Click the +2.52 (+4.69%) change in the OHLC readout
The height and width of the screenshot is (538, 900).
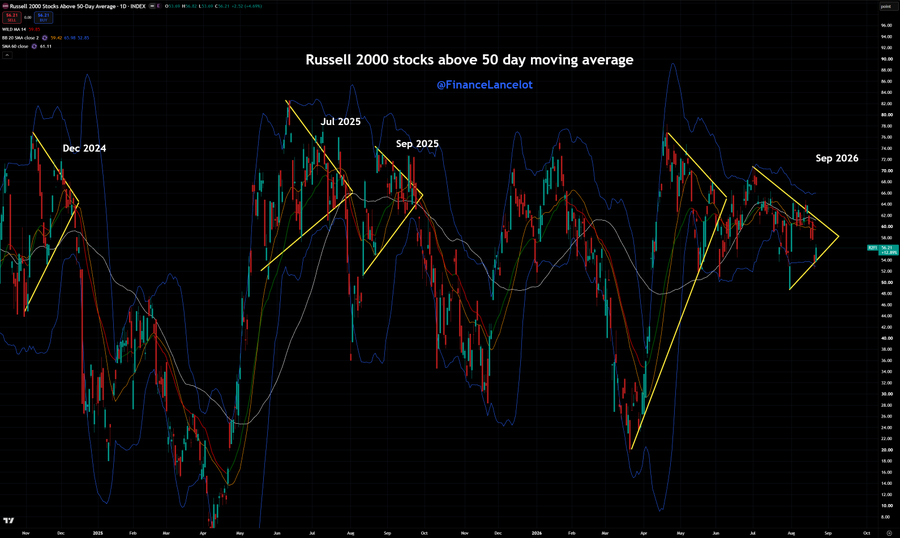pos(247,6)
